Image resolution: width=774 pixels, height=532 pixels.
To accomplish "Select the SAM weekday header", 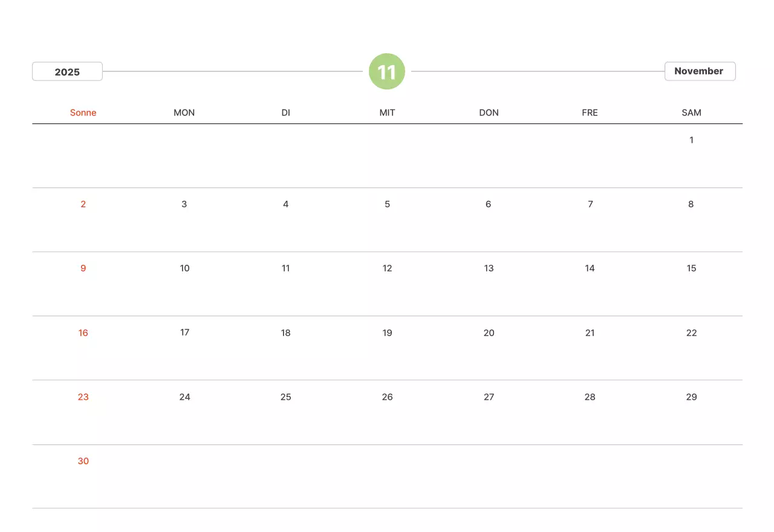I will 691,112.
